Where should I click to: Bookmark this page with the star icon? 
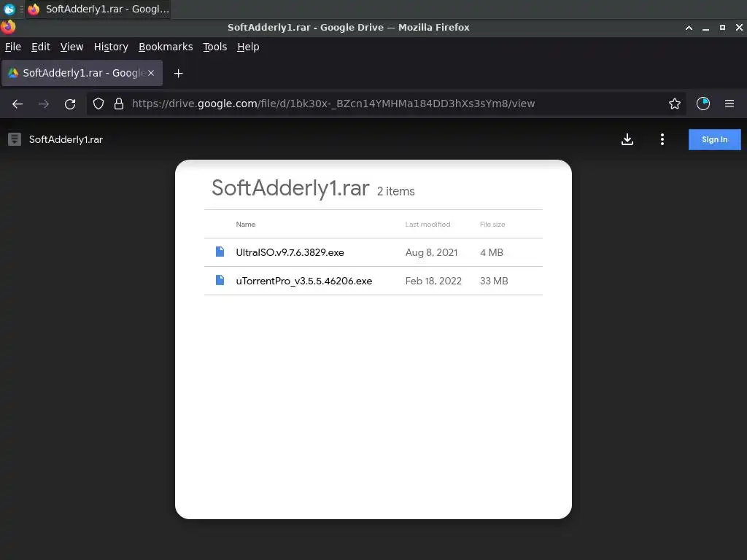(675, 104)
